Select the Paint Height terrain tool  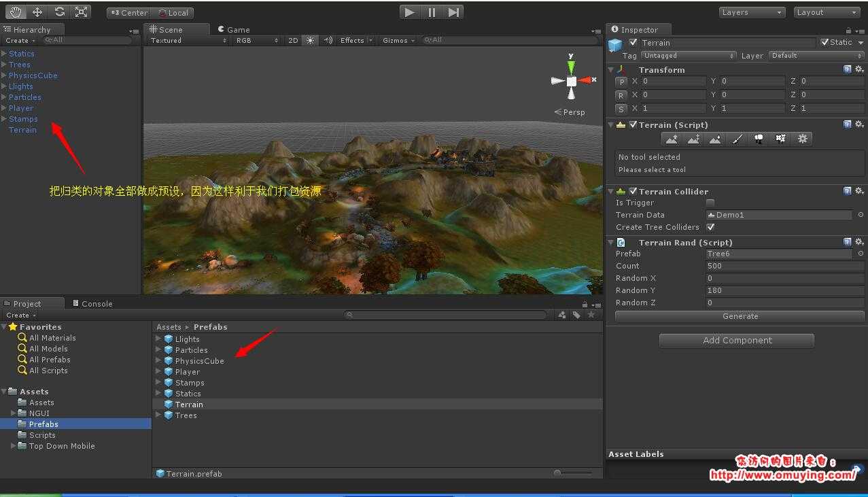693,139
